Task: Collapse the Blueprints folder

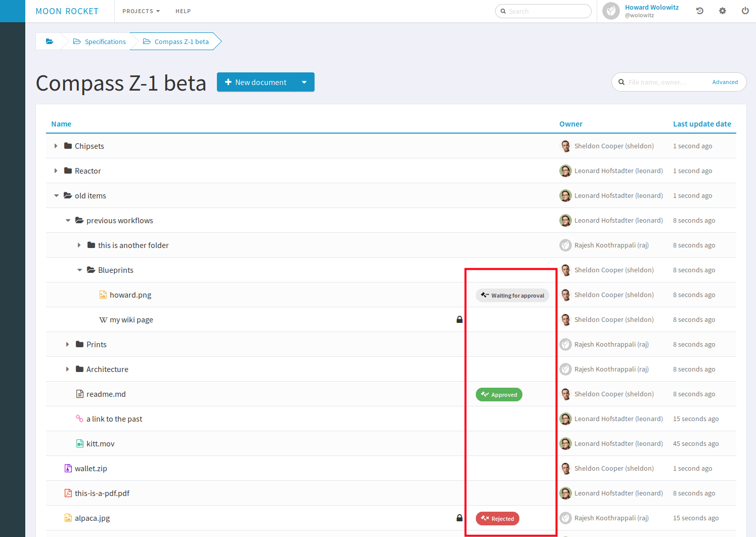Action: pyautogui.click(x=79, y=270)
